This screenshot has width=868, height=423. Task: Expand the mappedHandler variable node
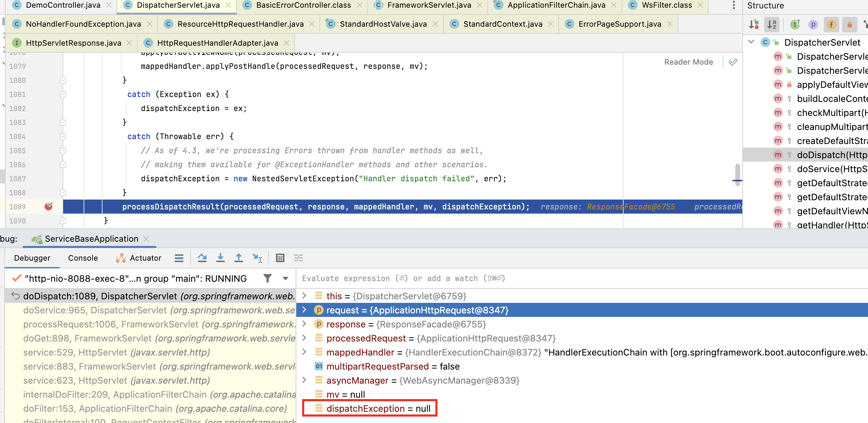pyautogui.click(x=304, y=352)
